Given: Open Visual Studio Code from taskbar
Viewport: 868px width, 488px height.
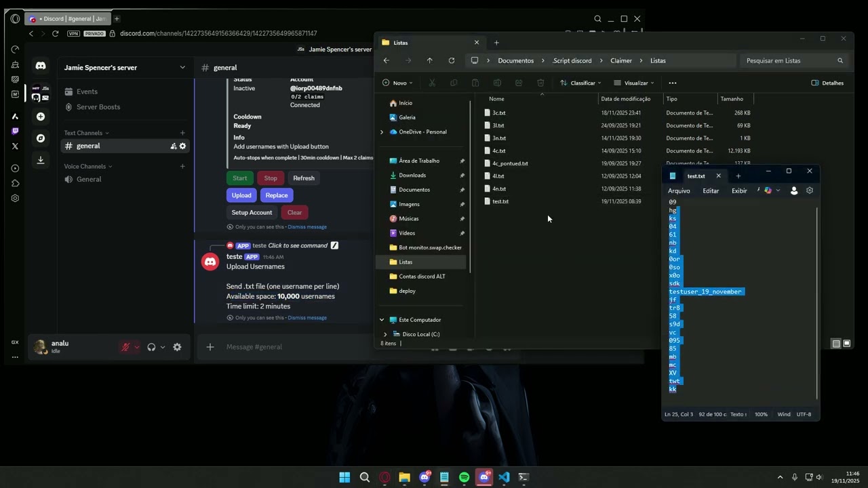Looking at the screenshot, I should 504,477.
